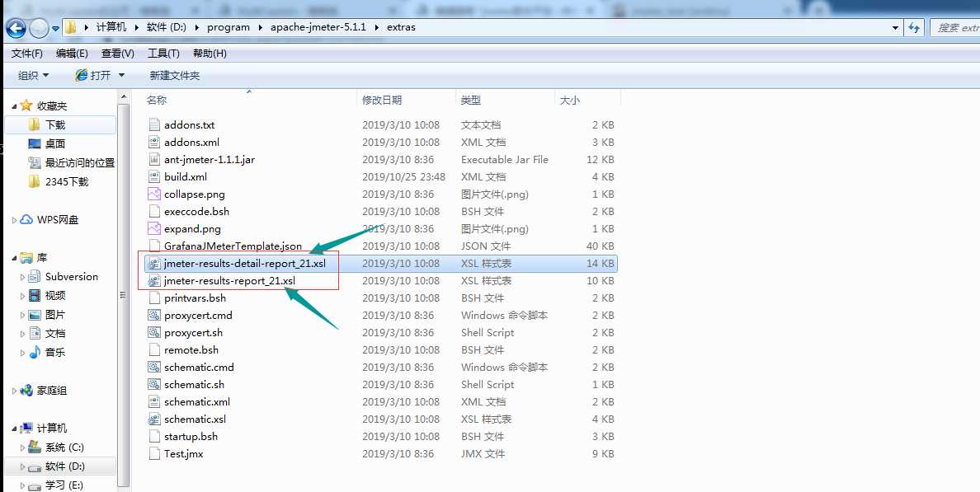Screen dimensions: 980x492
Task: Open the 工具(T) menu
Action: click(163, 53)
